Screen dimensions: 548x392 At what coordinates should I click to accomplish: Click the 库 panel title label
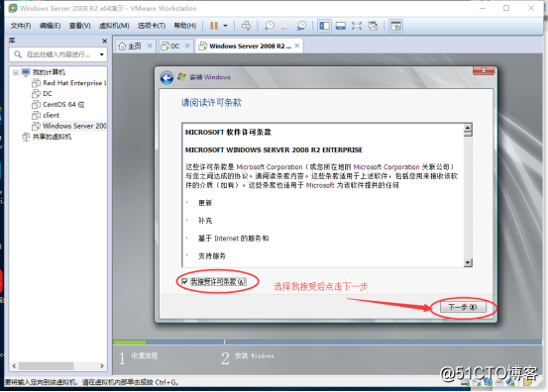pyautogui.click(x=12, y=41)
